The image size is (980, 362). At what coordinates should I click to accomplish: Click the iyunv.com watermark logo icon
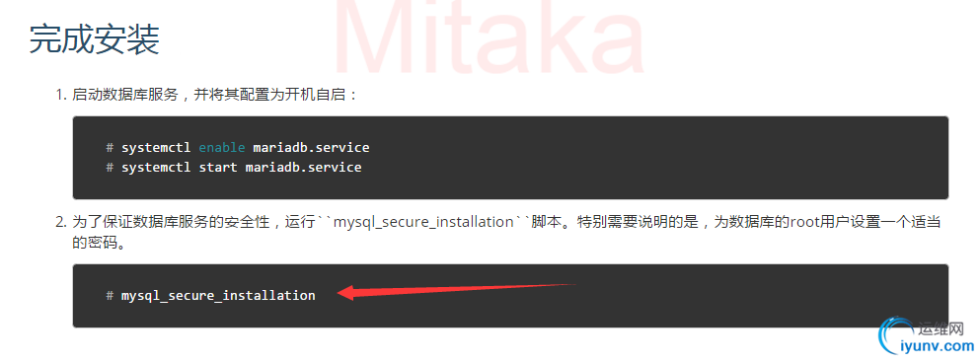(896, 335)
